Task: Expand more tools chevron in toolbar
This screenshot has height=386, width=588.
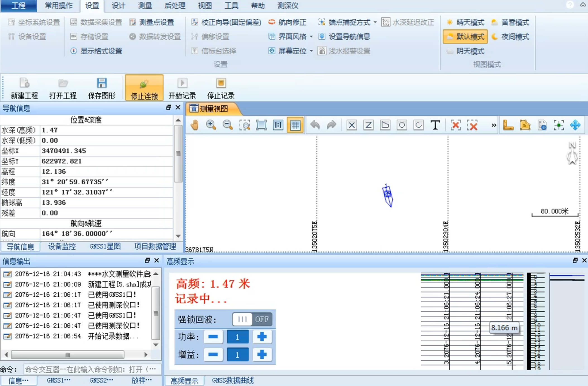Action: 494,125
